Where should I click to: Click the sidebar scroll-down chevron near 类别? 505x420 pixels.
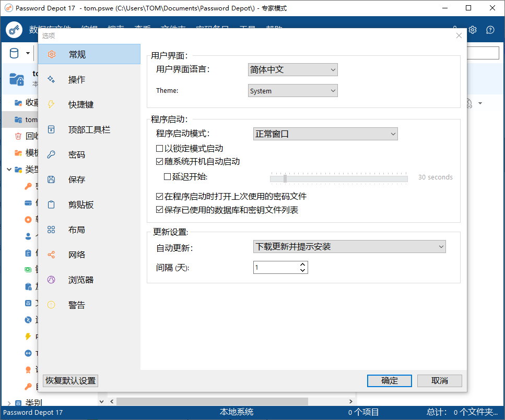pyautogui.click(x=101, y=401)
